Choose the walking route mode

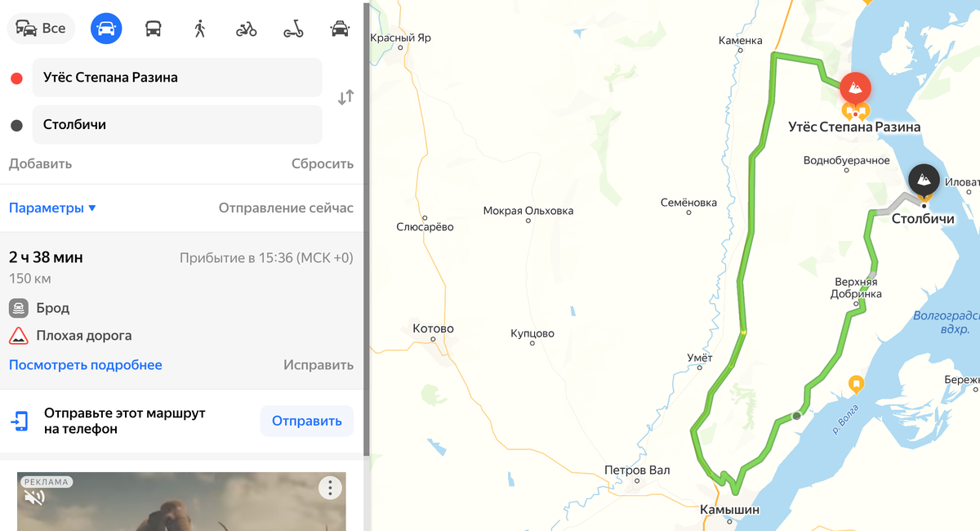coord(199,29)
